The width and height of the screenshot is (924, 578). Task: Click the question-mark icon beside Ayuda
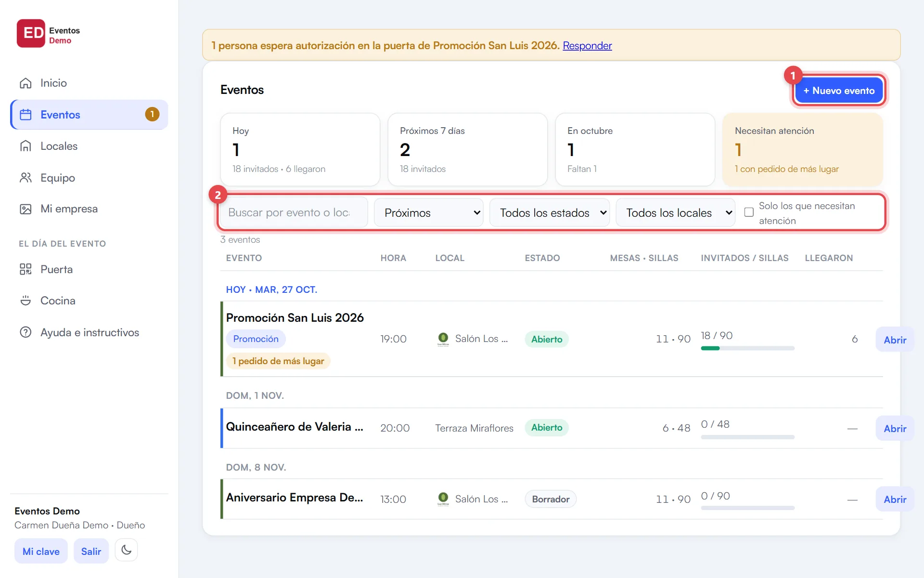click(x=26, y=332)
